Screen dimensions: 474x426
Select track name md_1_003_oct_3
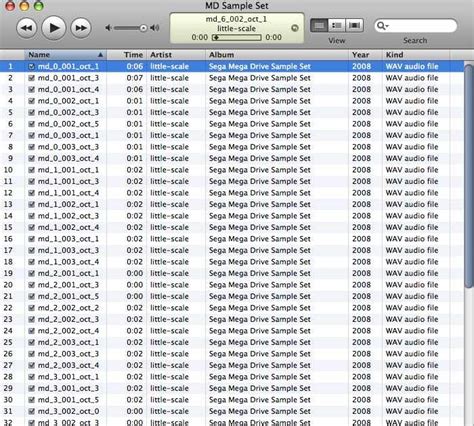click(x=68, y=251)
